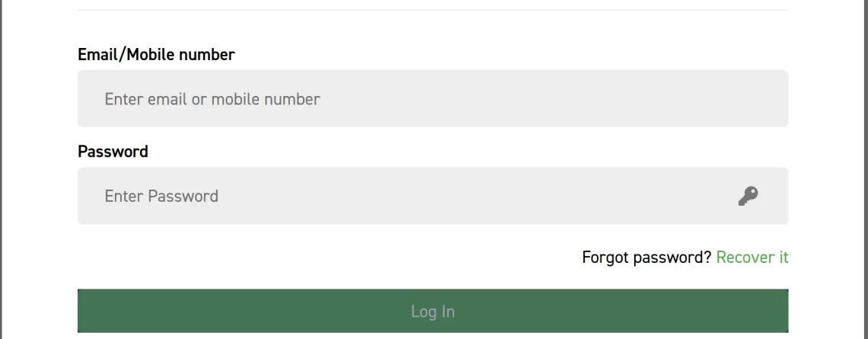The width and height of the screenshot is (868, 339).
Task: Click the grey key symbol
Action: tap(748, 197)
